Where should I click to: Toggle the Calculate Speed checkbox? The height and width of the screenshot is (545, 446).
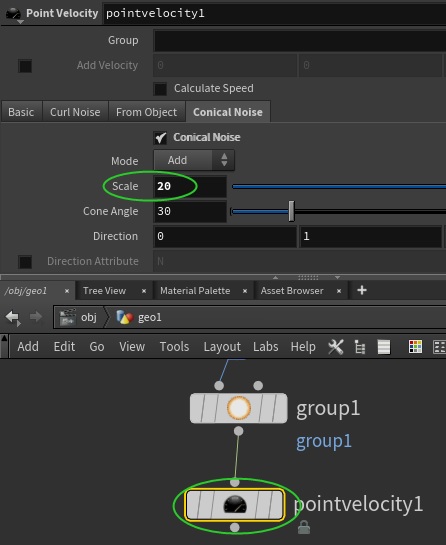tap(160, 89)
